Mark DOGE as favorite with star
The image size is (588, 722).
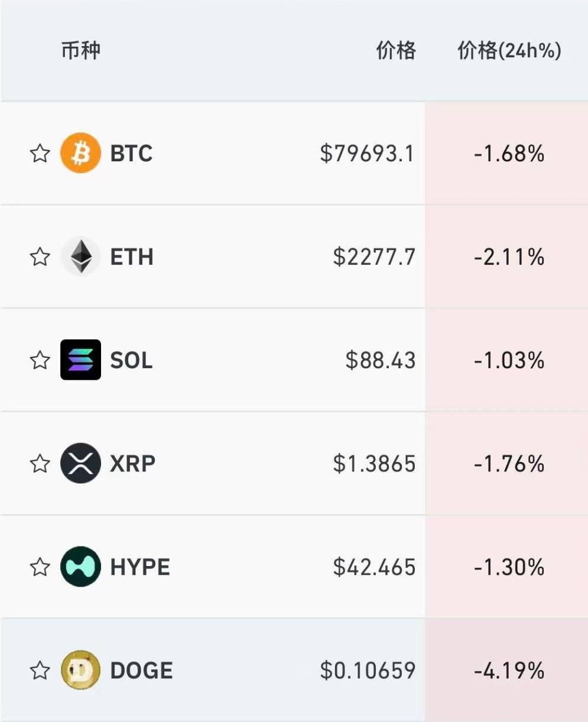(x=40, y=670)
